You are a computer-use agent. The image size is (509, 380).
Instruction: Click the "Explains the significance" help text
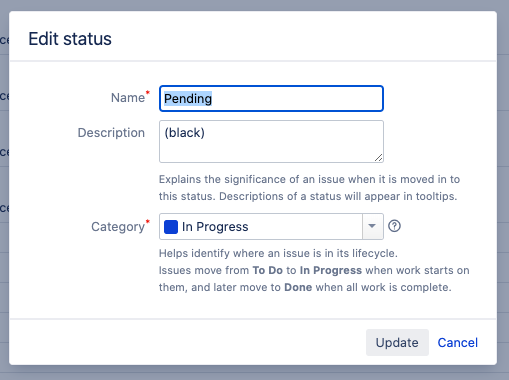[x=309, y=188]
